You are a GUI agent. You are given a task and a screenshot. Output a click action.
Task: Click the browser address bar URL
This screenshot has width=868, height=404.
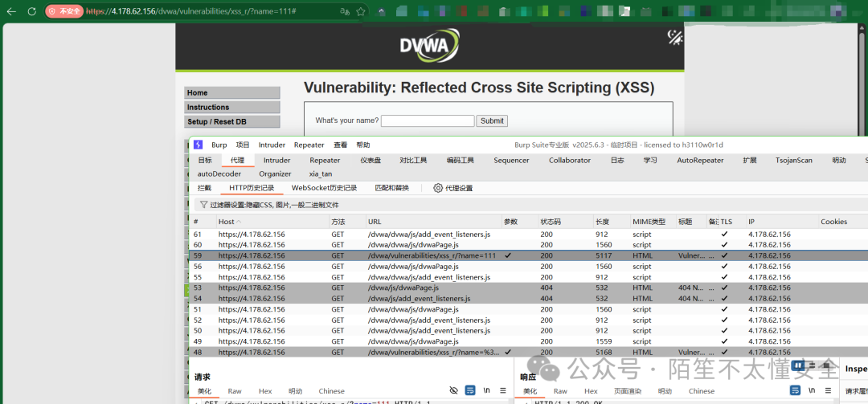[x=191, y=11]
